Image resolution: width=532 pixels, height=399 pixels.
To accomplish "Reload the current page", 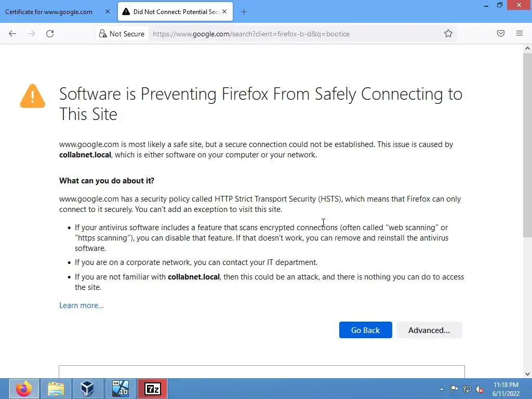I will (50, 34).
